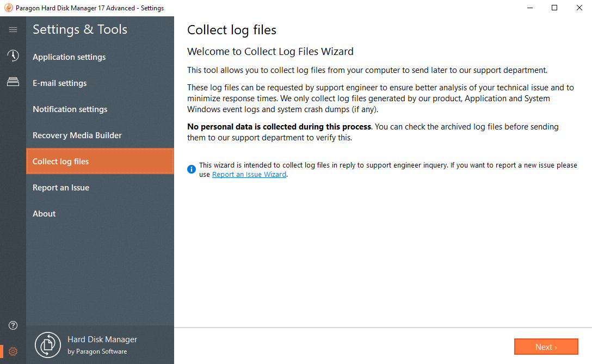This screenshot has width=592, height=364.
Task: Click the help question mark icon
Action: coord(13,325)
